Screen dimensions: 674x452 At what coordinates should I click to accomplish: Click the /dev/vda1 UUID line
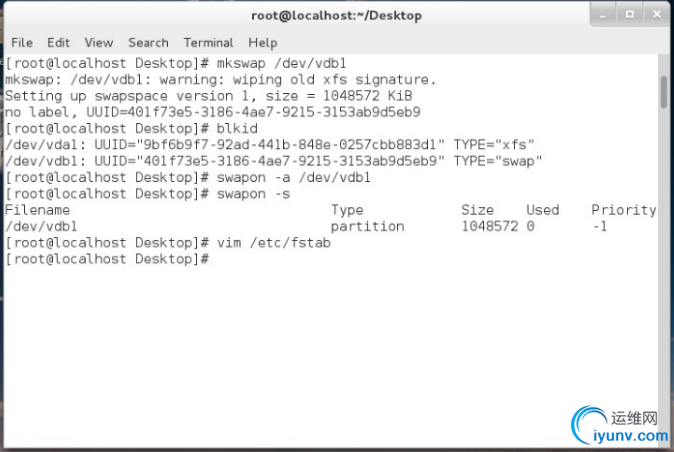click(x=270, y=145)
